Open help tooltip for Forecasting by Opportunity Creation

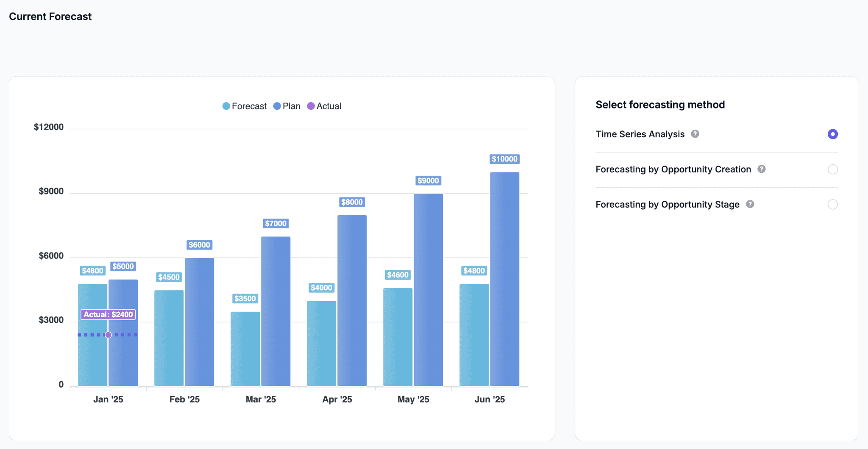click(762, 169)
